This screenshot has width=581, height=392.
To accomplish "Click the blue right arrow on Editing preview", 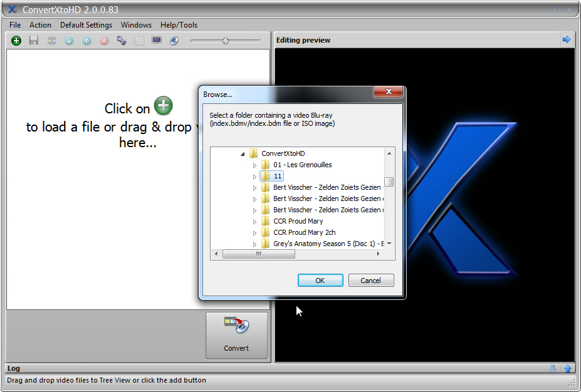I will [x=567, y=39].
